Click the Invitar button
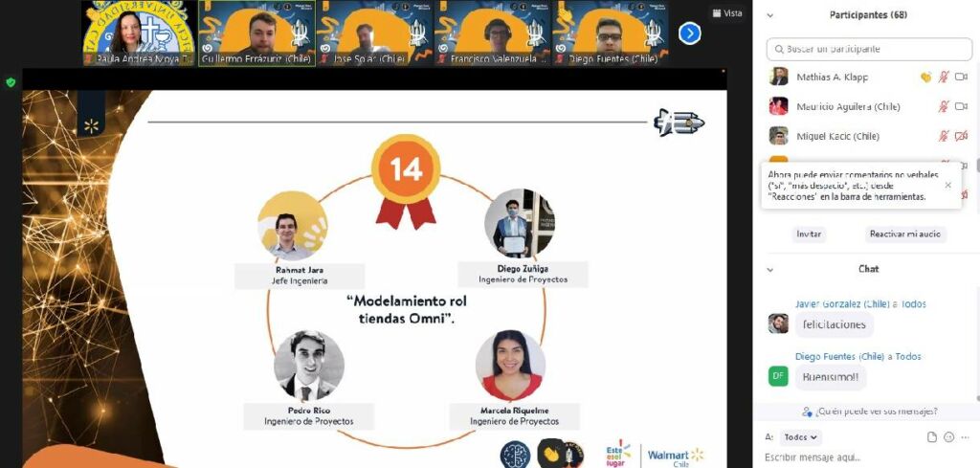Image resolution: width=980 pixels, height=468 pixels. coord(809,234)
